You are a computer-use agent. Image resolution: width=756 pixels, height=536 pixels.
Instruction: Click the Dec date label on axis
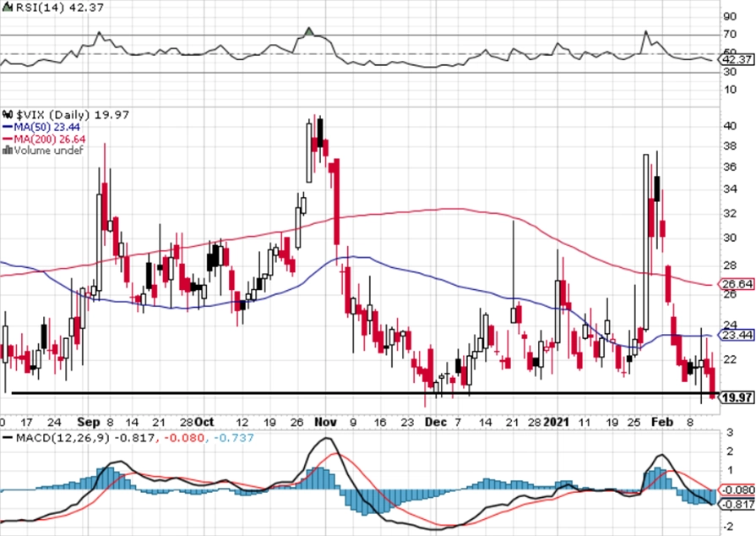[x=436, y=422]
